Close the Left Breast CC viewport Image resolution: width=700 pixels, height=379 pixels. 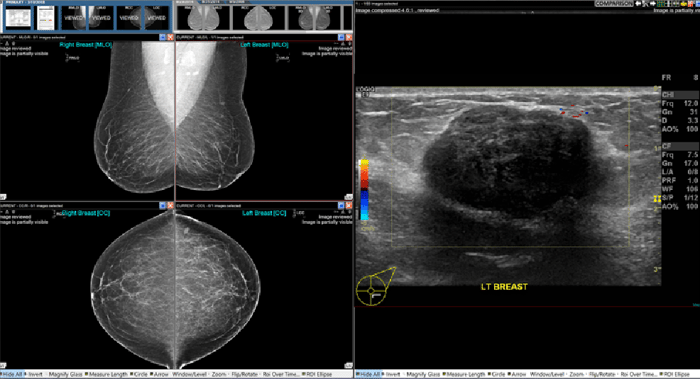[x=349, y=205]
